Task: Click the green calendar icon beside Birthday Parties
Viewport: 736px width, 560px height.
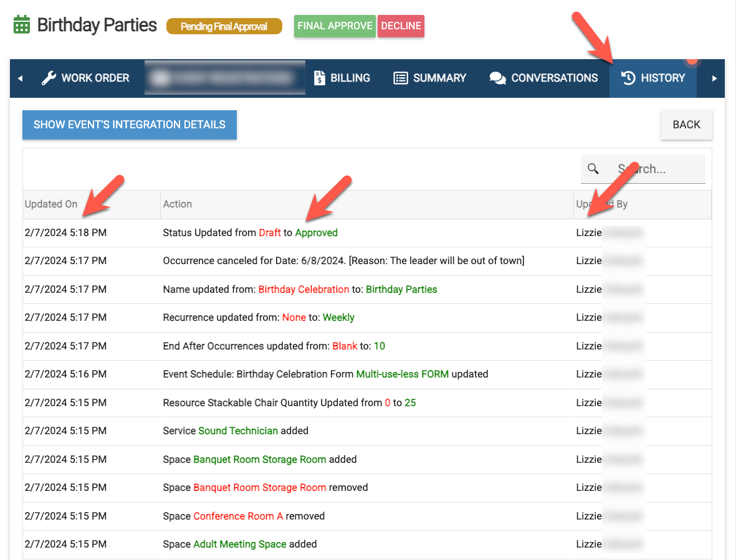Action: [x=22, y=26]
